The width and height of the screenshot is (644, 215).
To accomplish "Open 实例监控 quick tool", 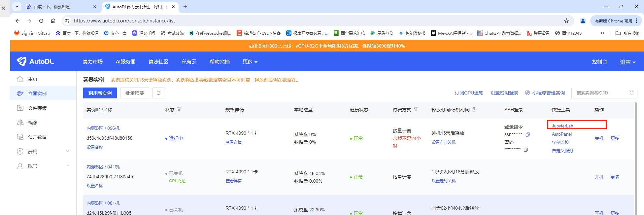I will coord(560,143).
